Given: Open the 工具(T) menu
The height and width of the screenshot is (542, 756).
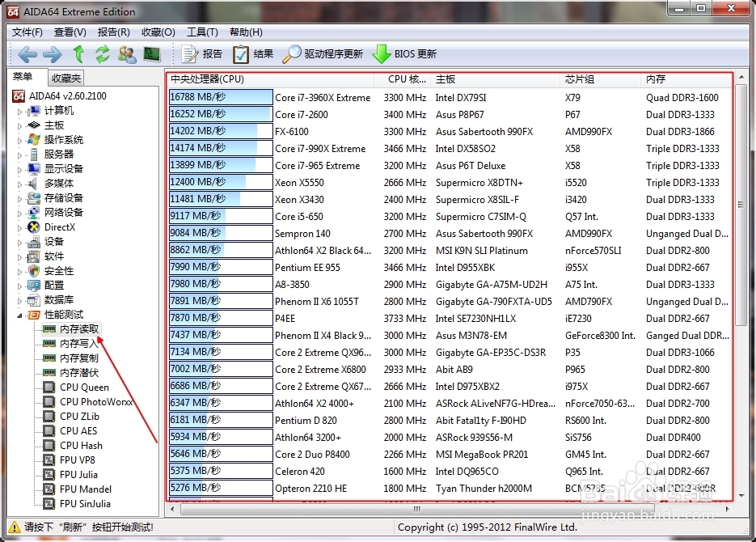Looking at the screenshot, I should pyautogui.click(x=202, y=32).
